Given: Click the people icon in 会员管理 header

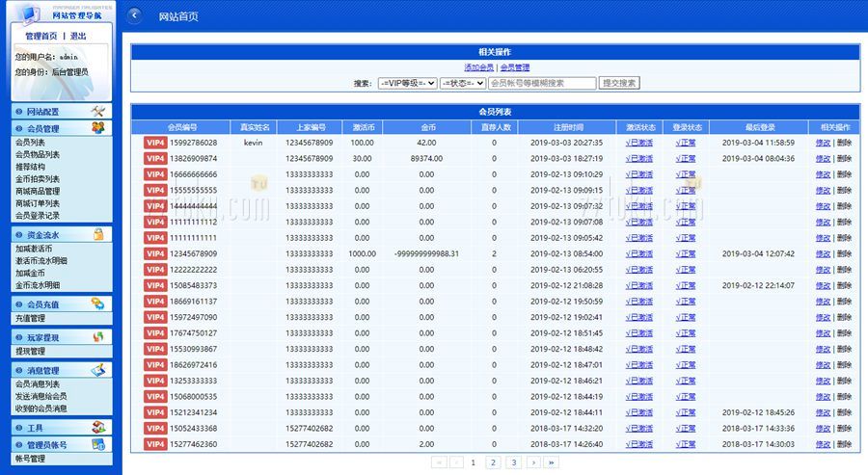Looking at the screenshot, I should (98, 128).
